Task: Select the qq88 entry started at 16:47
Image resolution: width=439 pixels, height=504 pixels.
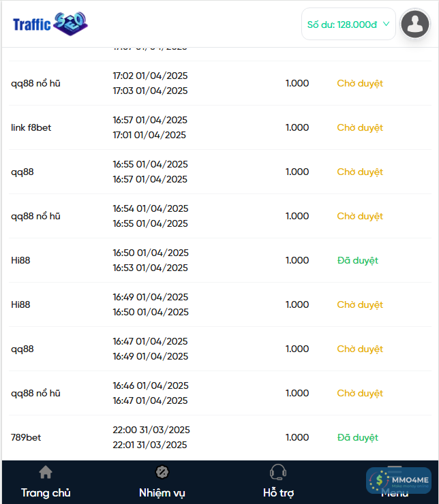Action: pos(22,349)
